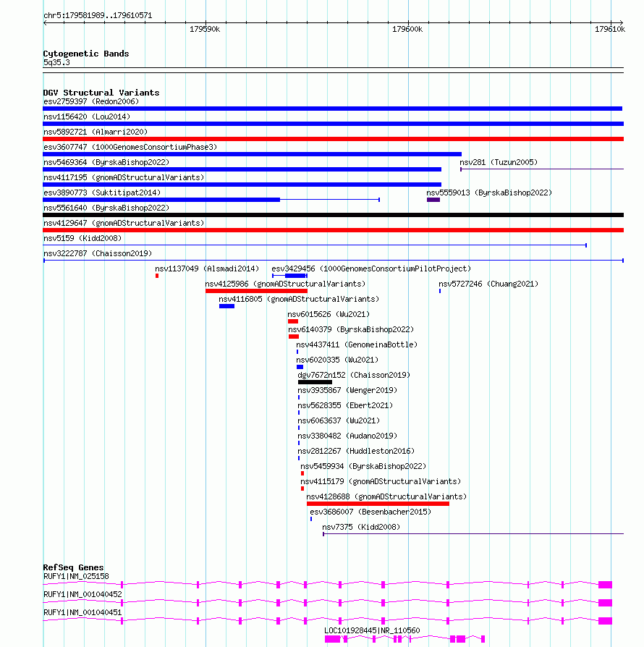
Task: Click the black nsv5561640 variant bar
Action: [x=334, y=215]
